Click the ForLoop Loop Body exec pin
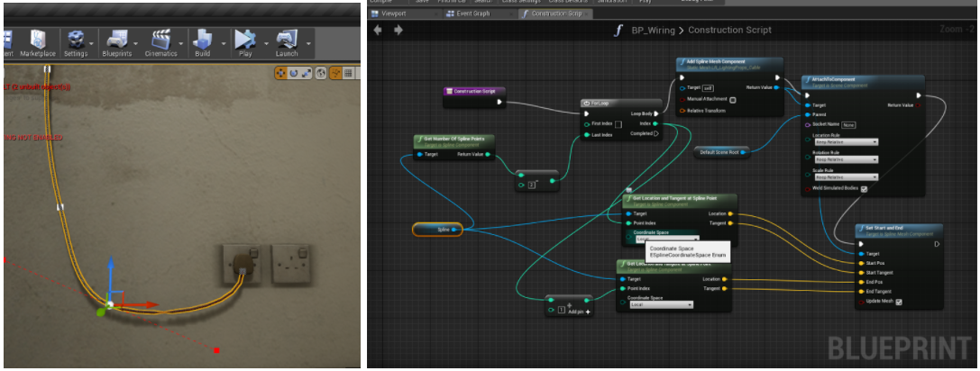980x371 pixels. click(655, 113)
